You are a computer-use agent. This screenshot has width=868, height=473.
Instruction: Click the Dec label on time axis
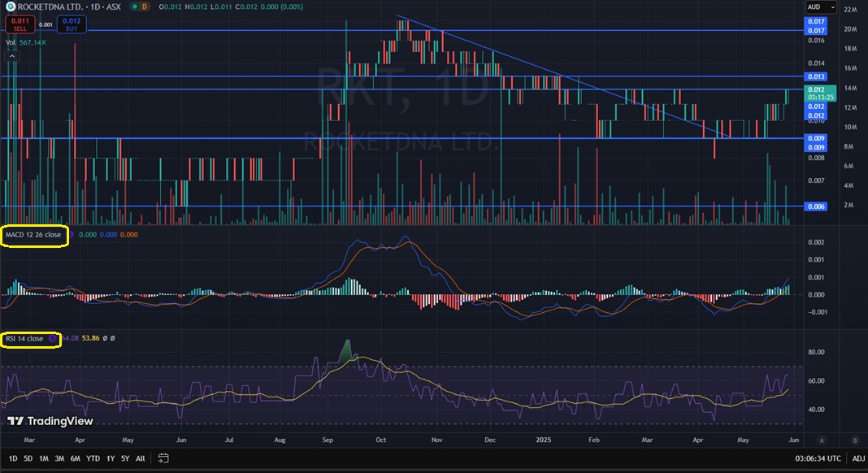(490, 440)
